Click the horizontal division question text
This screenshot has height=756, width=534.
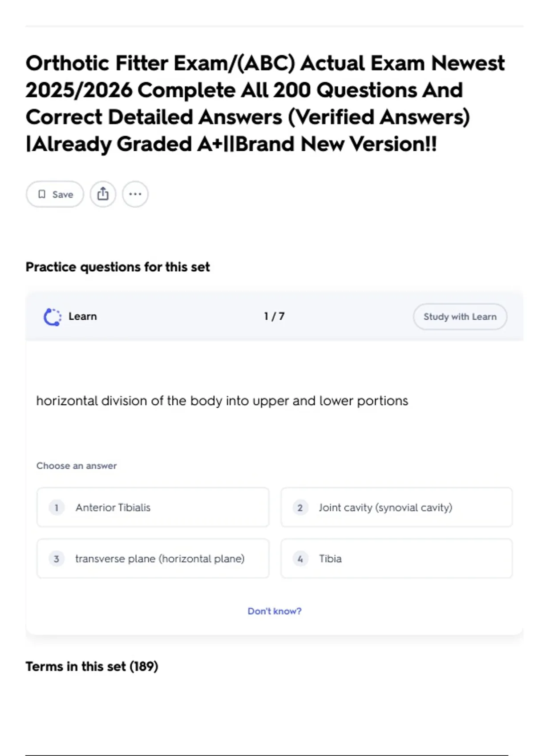click(x=222, y=401)
